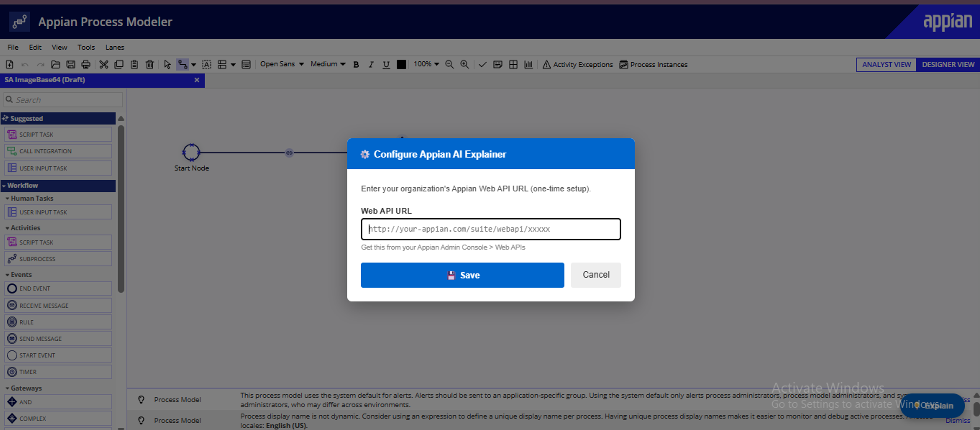Click the palette Search box
This screenshot has height=430, width=980.
(63, 100)
